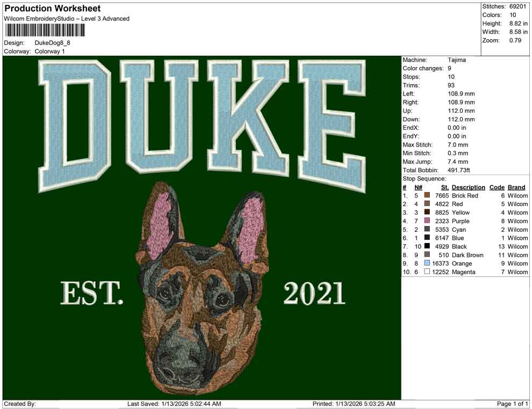Pick the Cyan thread color chip
The height and width of the screenshot is (409, 532).
point(426,230)
